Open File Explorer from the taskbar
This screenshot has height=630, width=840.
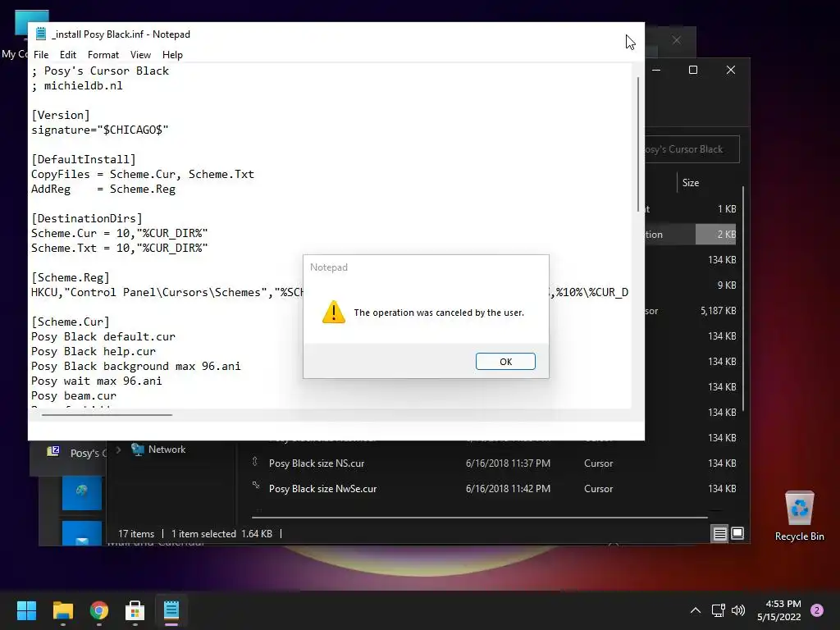[62, 610]
